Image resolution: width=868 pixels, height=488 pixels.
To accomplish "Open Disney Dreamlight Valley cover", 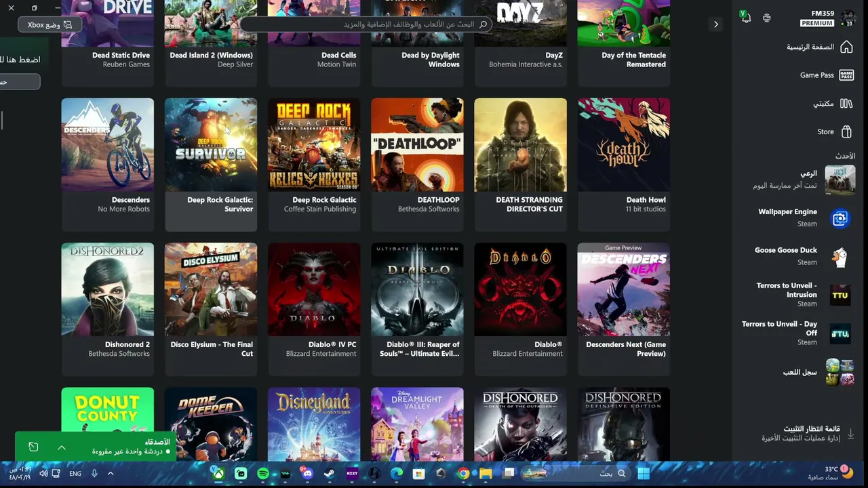I will pyautogui.click(x=417, y=424).
